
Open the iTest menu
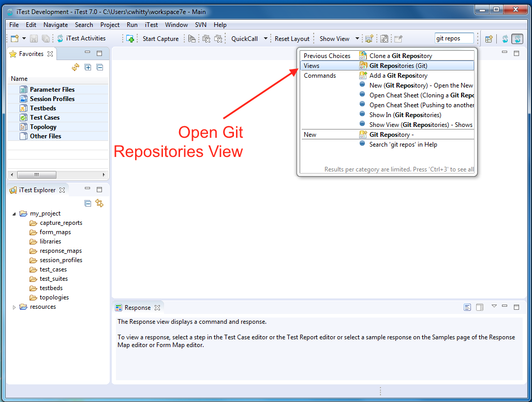[151, 25]
